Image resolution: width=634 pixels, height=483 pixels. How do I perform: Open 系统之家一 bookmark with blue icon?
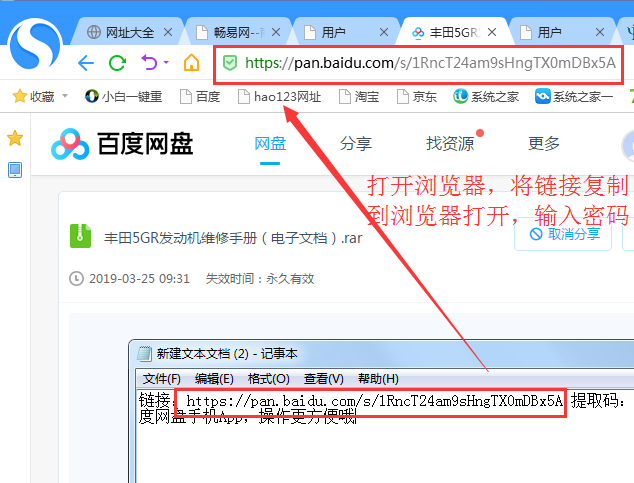574,97
